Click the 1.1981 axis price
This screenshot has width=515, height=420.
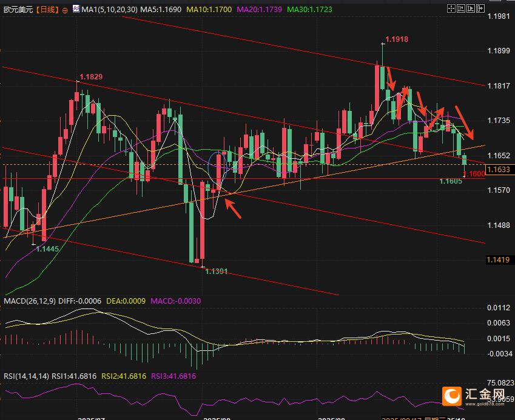point(499,16)
